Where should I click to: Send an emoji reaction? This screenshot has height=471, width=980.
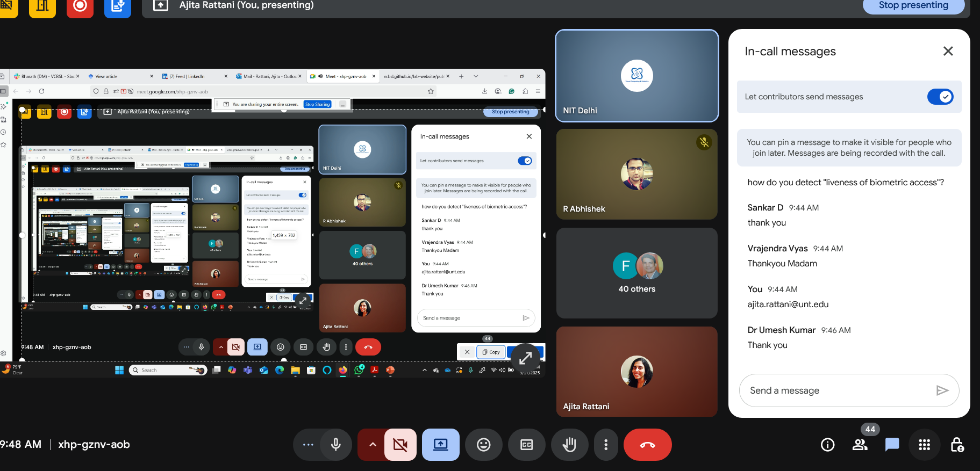tap(483, 445)
